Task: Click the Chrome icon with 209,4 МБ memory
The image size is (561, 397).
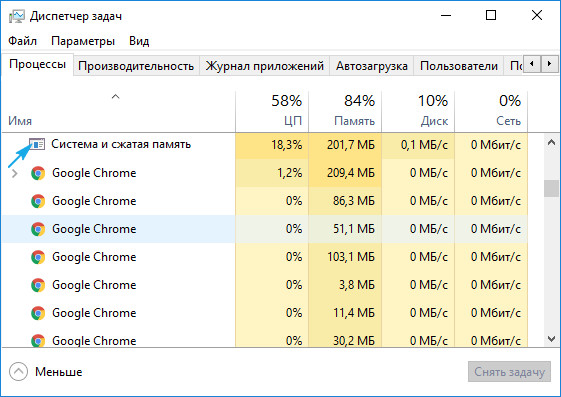Action: click(x=38, y=173)
